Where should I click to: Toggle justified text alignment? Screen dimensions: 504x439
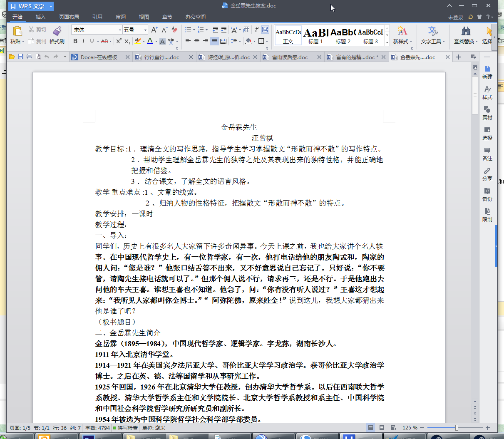214,41
